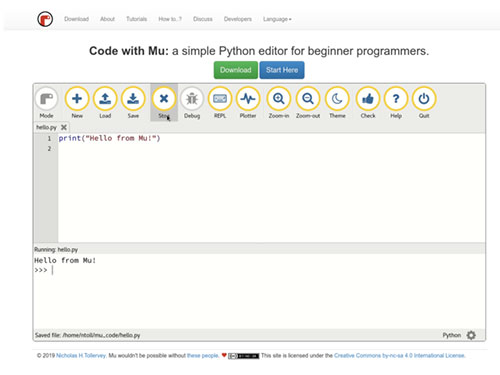
Task: Start the Debug tool
Action: click(x=192, y=99)
